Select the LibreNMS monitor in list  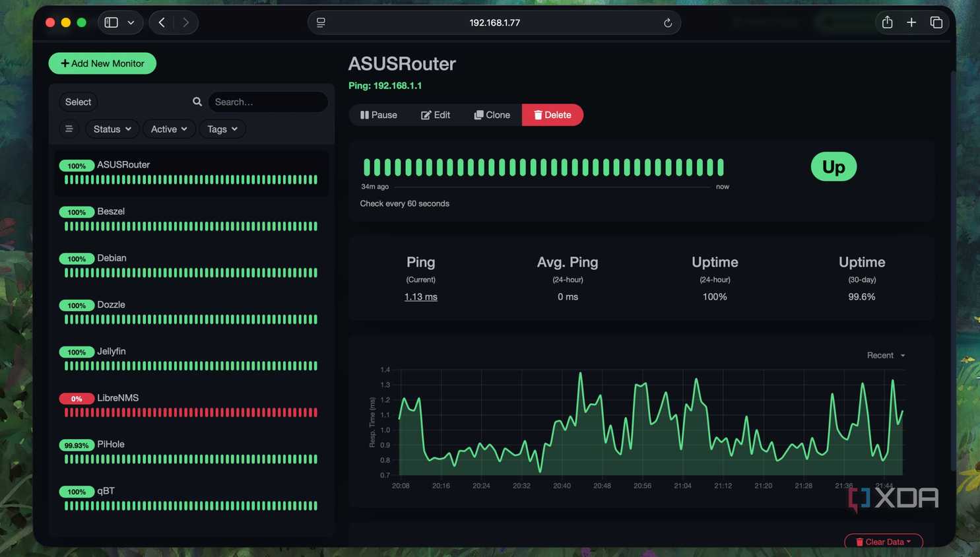pos(191,406)
